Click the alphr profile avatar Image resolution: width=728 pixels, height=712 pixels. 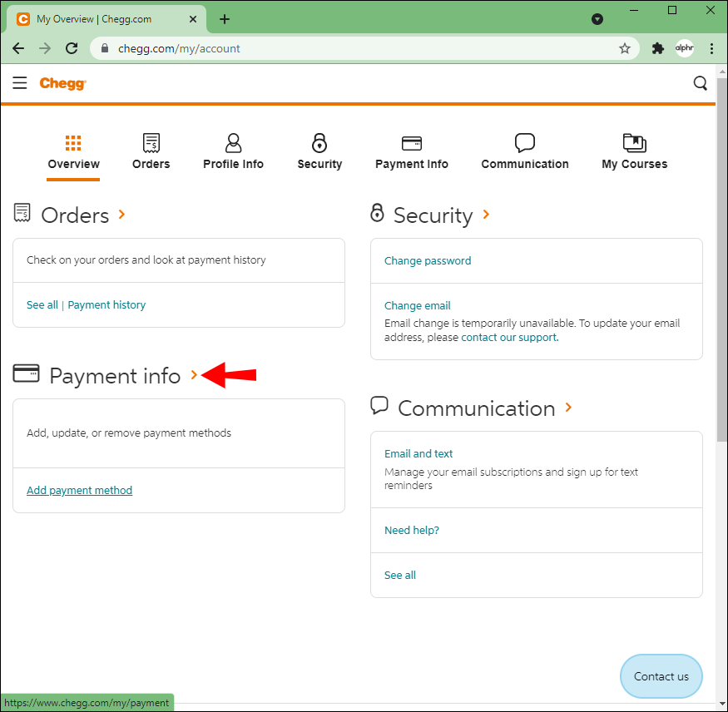coord(685,48)
